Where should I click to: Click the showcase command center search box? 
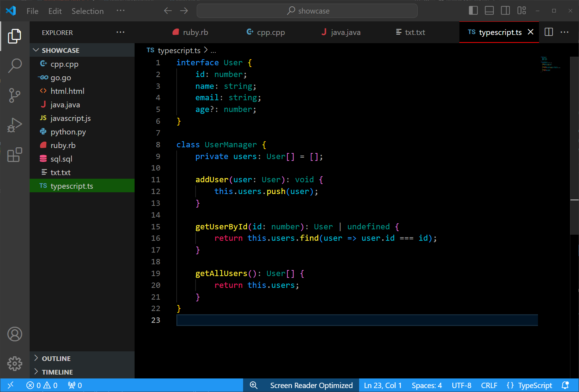coord(307,11)
